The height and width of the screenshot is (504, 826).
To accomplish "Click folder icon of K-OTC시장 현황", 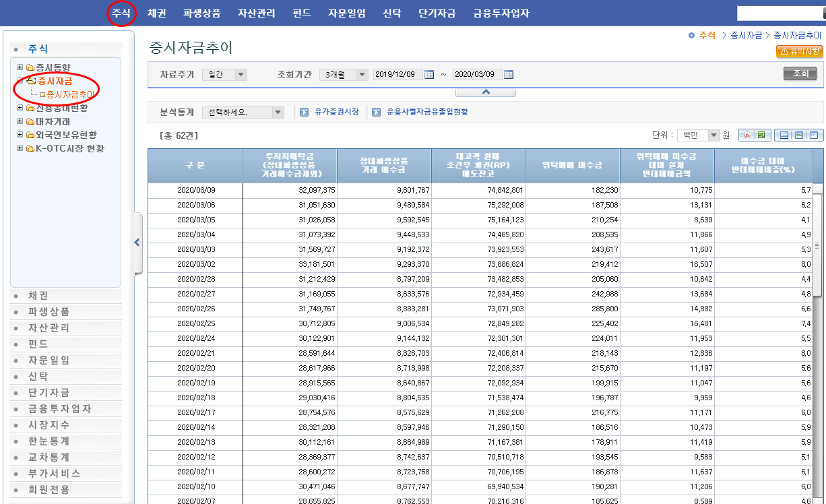I will (30, 148).
